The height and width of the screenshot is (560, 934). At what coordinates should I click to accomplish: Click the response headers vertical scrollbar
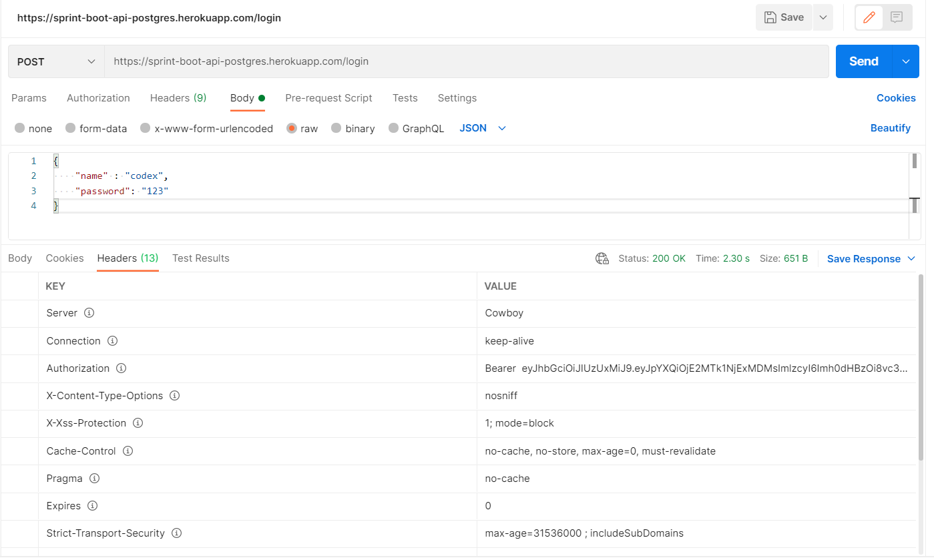[921, 367]
